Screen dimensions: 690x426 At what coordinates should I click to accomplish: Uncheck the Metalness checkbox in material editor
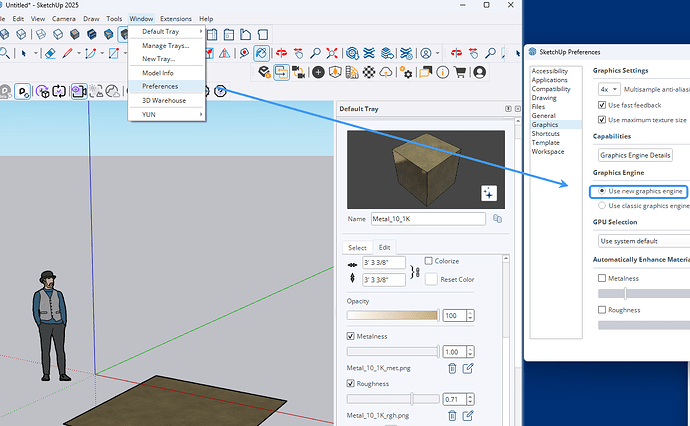click(x=351, y=336)
